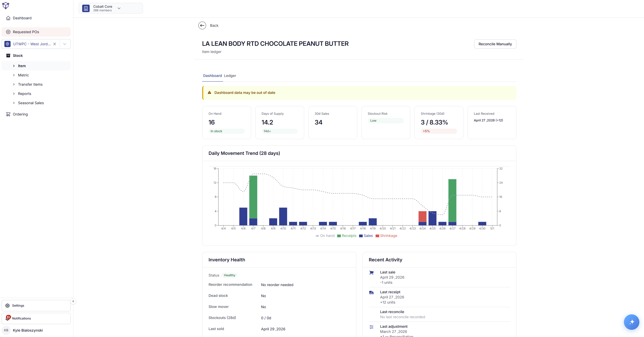This screenshot has width=644, height=337.
Task: Click the Reconcile Manually button
Action: coord(495,44)
